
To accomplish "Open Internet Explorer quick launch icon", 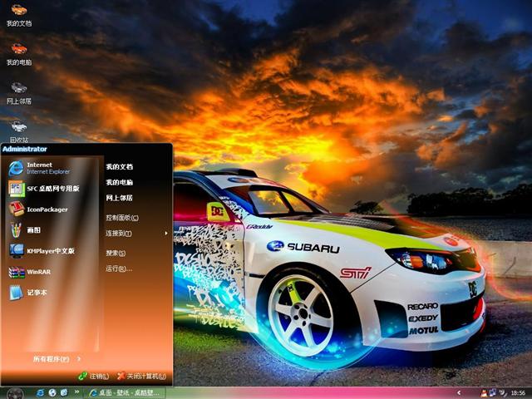I will 40,392.
